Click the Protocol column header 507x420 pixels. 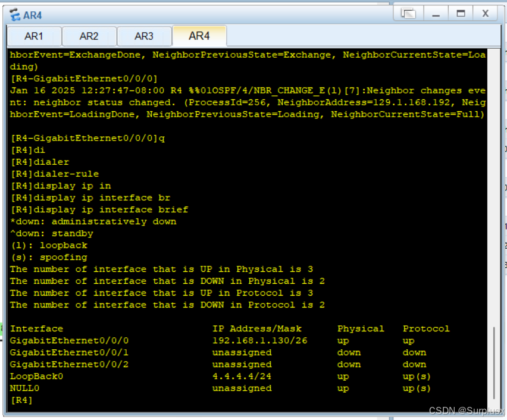(x=426, y=328)
